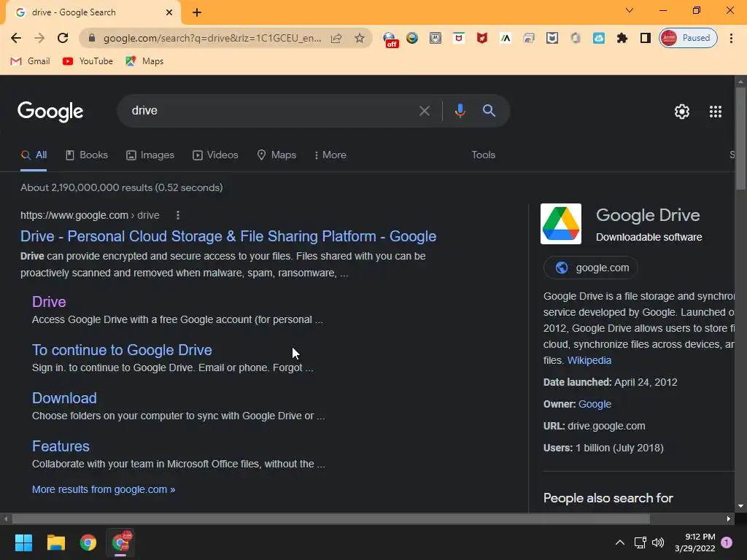Click the red shield extension icon
Image resolution: width=747 pixels, height=560 pixels.
pos(482,38)
